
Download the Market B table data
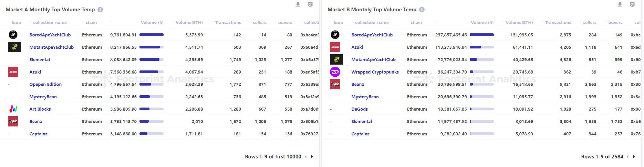coord(620,4)
